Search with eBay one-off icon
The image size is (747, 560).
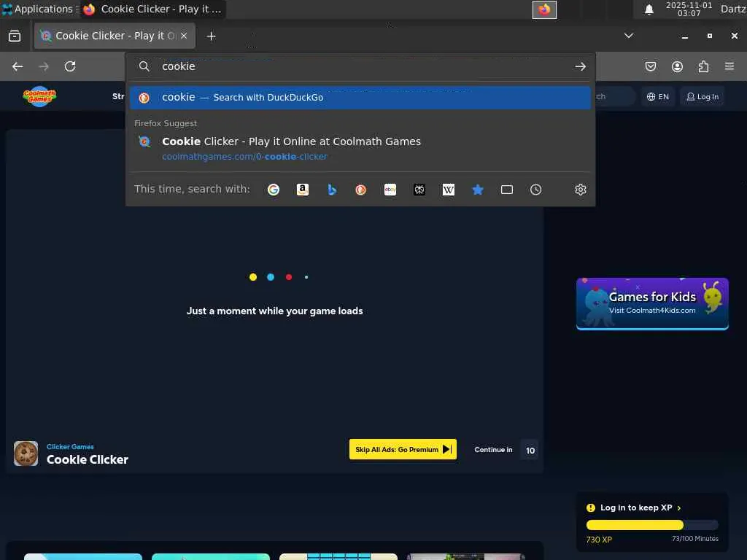coord(390,190)
